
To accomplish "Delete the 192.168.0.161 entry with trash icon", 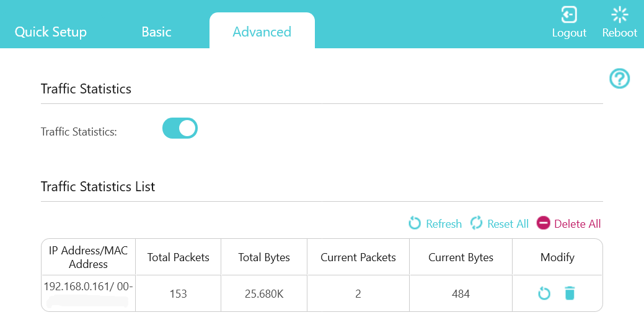I will (x=570, y=293).
